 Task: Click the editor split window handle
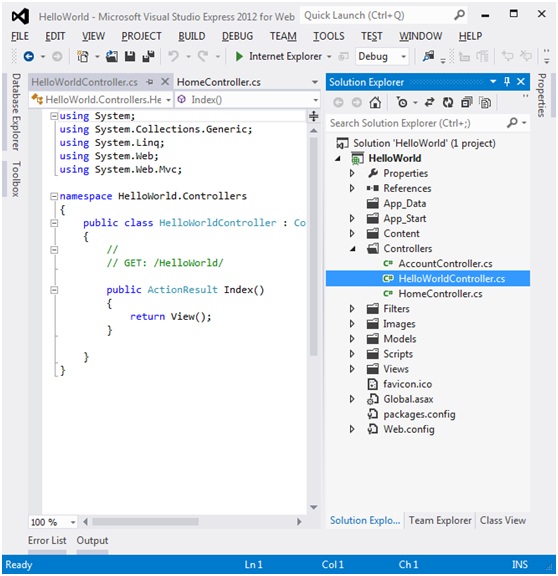313,116
